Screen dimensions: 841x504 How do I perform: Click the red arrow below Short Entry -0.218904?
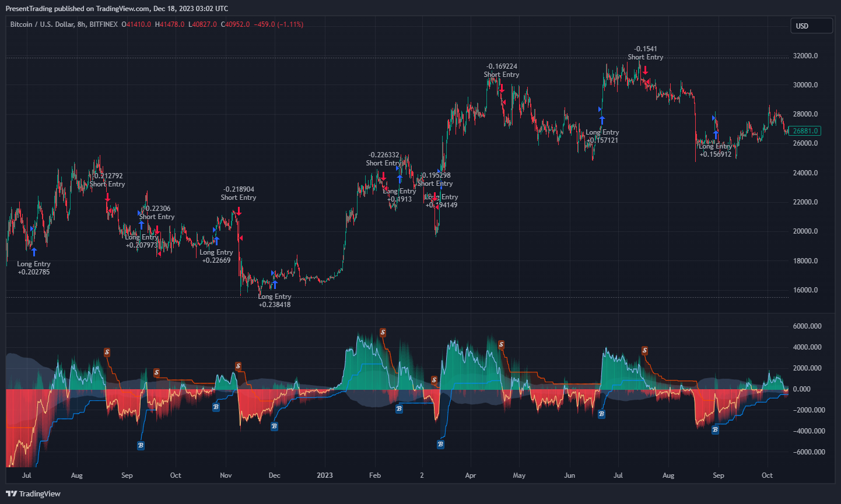[x=239, y=212]
